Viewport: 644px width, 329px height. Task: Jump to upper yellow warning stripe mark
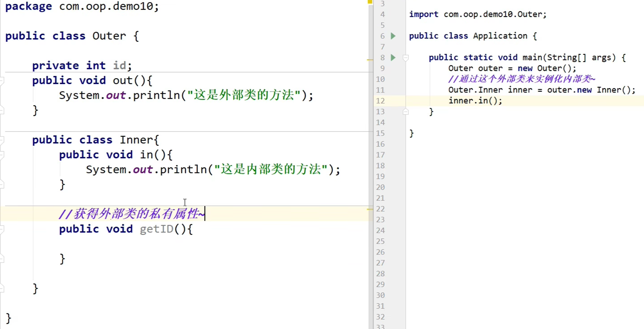tap(370, 60)
